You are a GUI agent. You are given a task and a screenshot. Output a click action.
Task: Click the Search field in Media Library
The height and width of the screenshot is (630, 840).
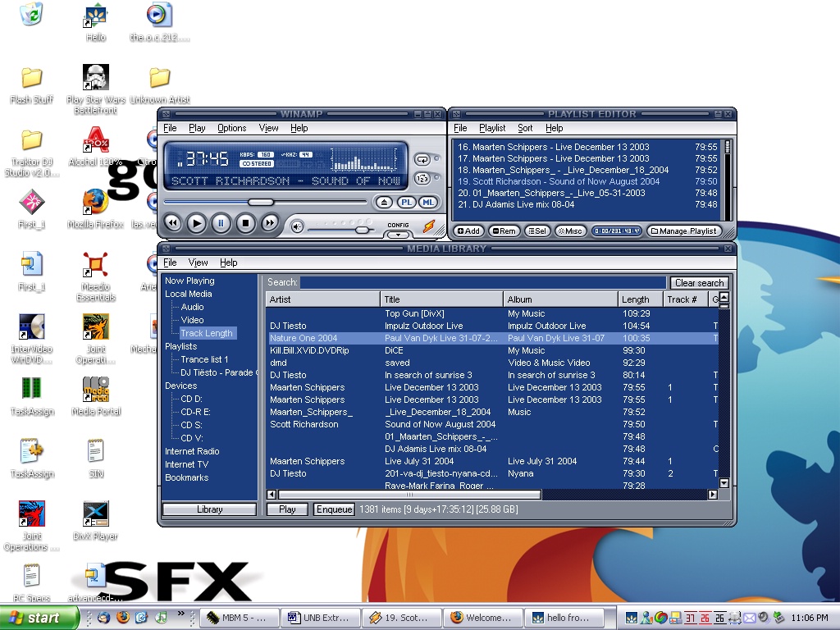(x=482, y=282)
